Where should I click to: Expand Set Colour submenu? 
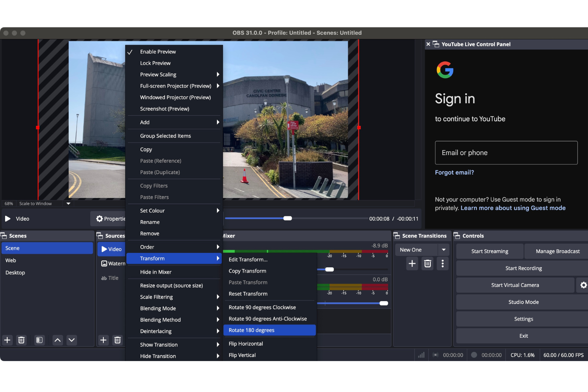pos(174,211)
